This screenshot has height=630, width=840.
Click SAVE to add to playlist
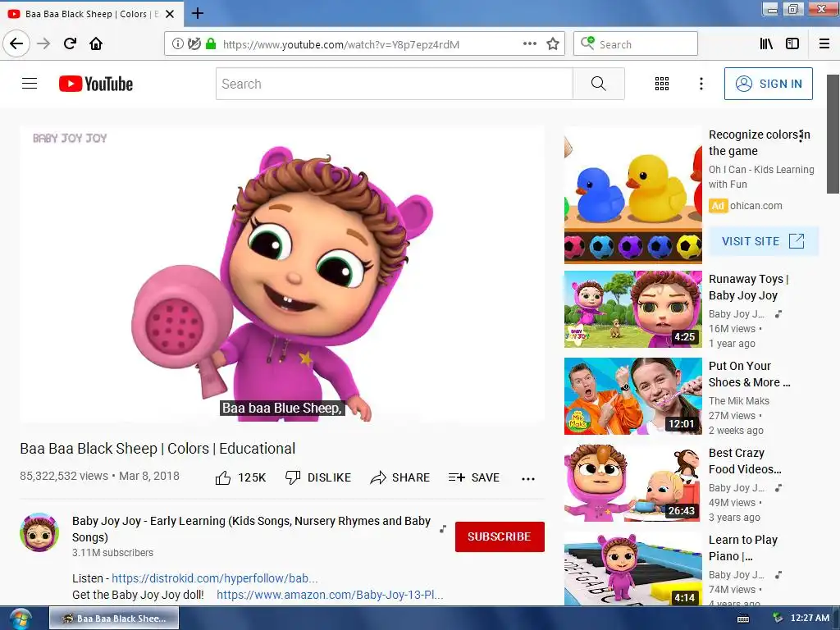click(474, 477)
